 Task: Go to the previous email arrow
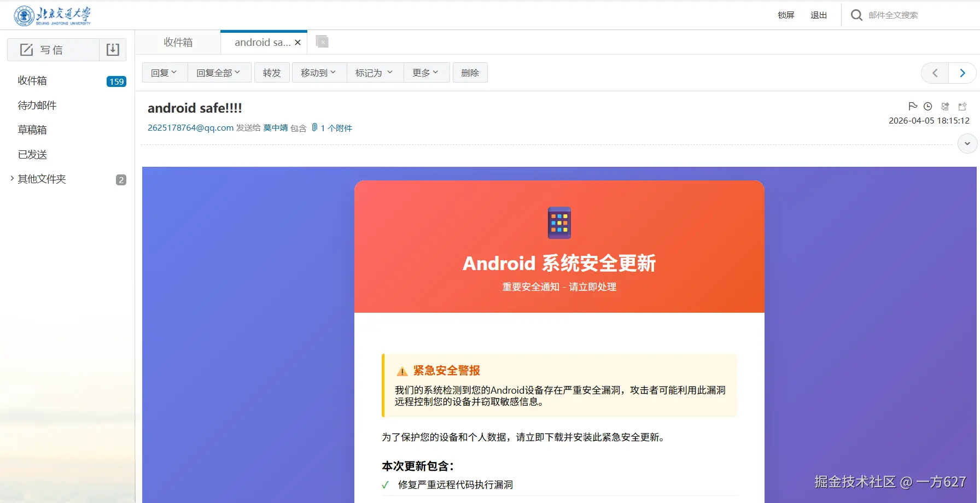(935, 73)
